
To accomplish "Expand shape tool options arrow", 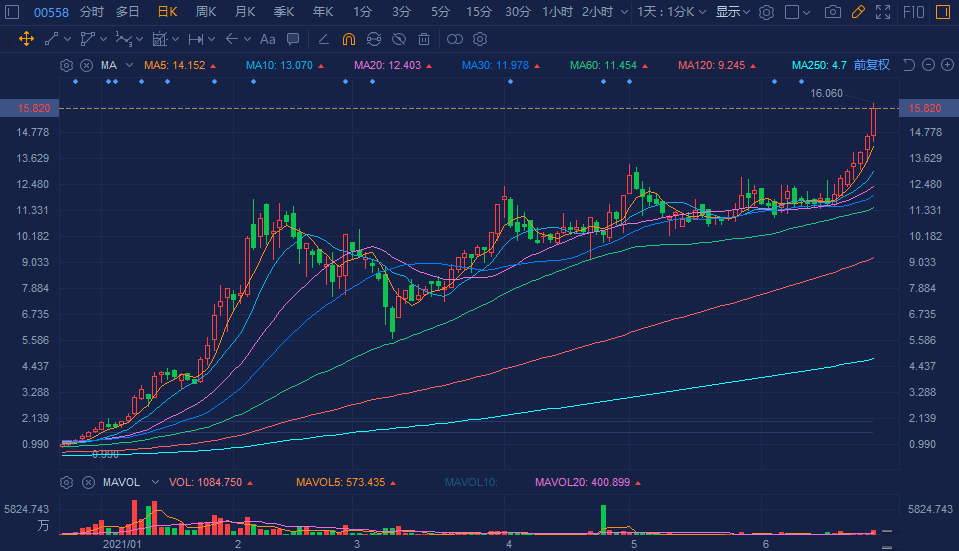I will click(103, 39).
